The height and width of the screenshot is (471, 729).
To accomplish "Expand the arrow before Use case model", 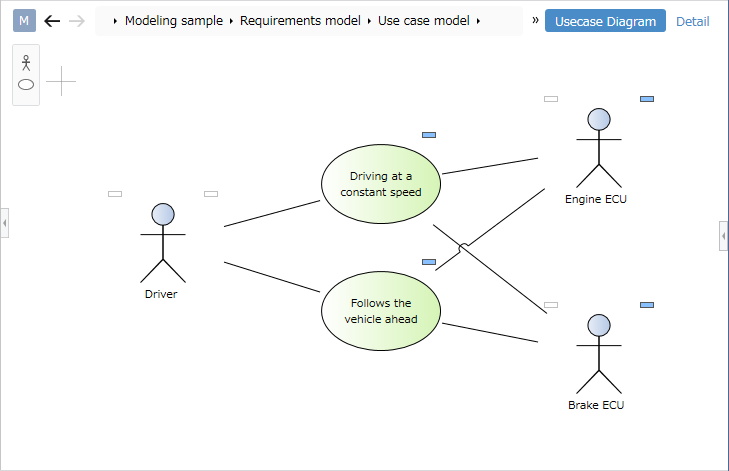I will click(x=369, y=21).
